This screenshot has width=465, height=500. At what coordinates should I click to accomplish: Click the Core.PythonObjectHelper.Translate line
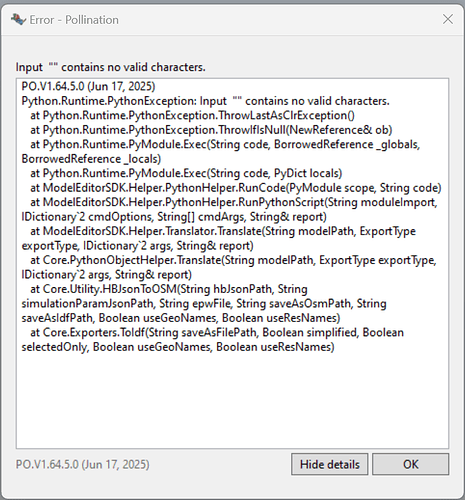pyautogui.click(x=229, y=267)
